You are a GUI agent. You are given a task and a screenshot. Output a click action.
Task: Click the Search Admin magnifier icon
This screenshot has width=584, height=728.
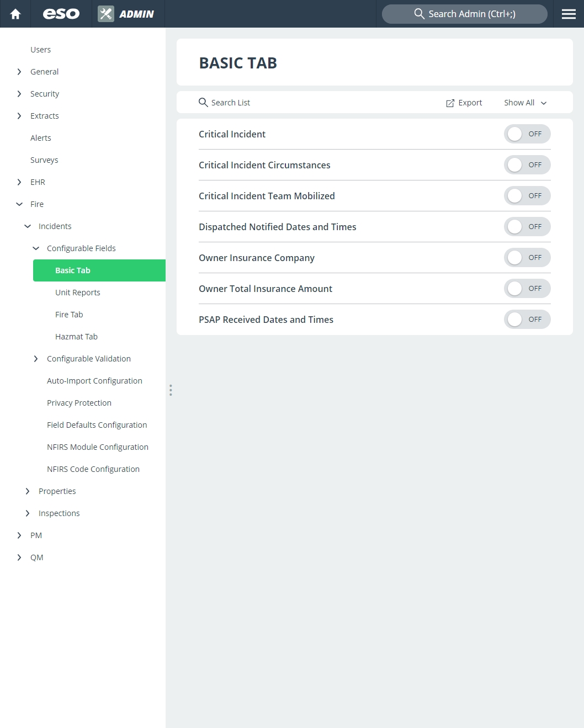(420, 14)
